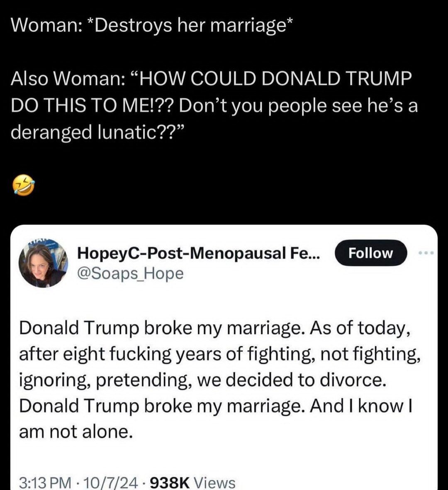Click the Follow button for @Soaps_Hope

coord(370,253)
